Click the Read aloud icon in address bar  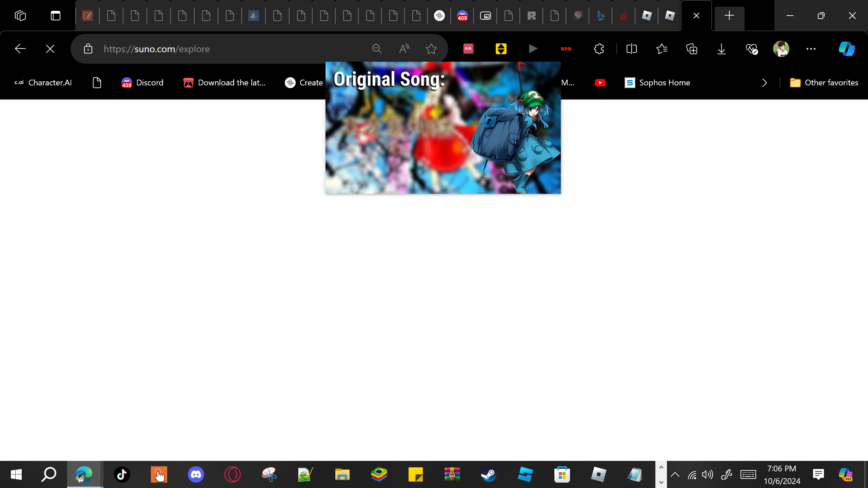coord(404,49)
